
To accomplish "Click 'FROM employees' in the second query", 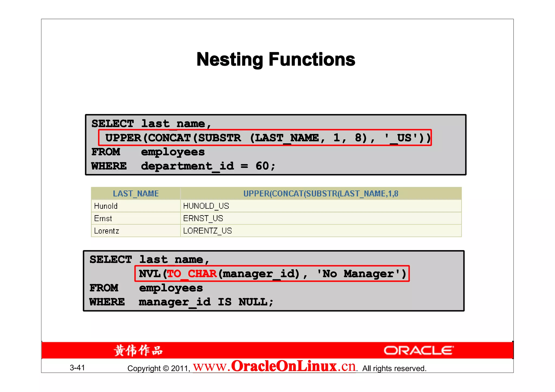I will point(146,288).
